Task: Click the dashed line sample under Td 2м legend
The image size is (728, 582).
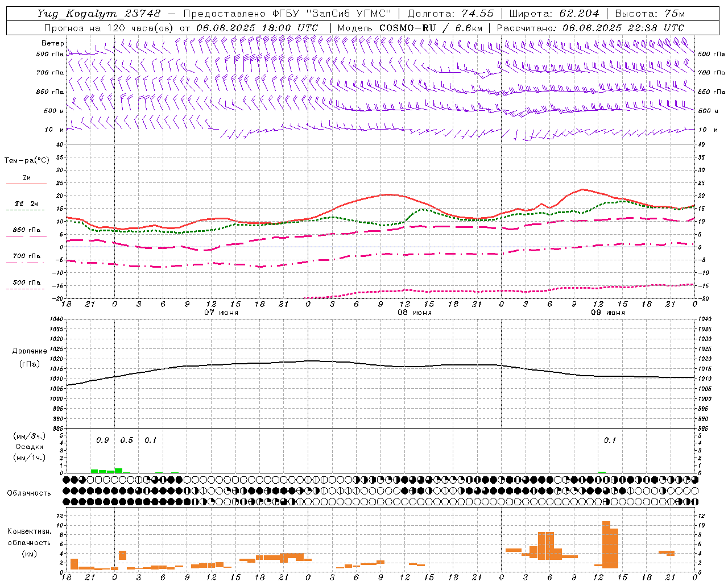Action: 26,210
